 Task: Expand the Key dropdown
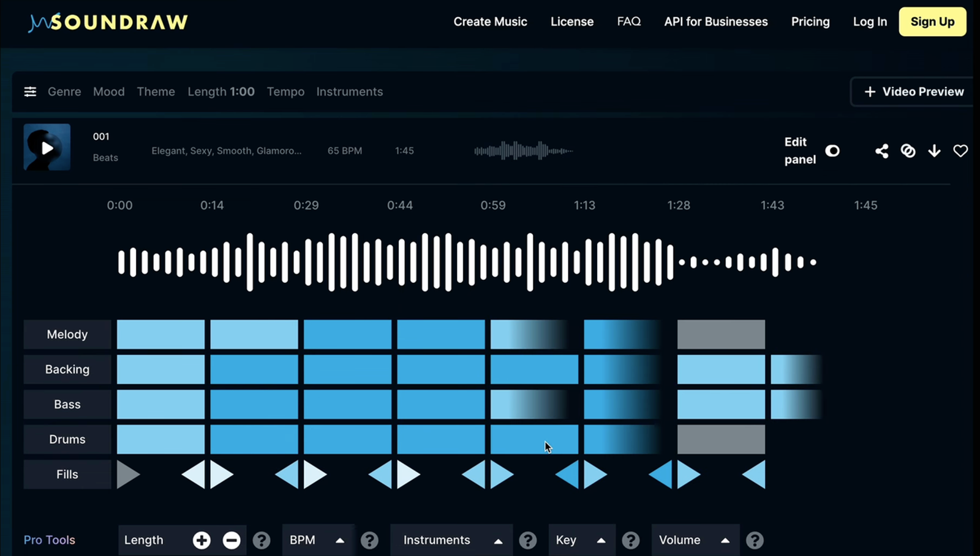(582, 540)
